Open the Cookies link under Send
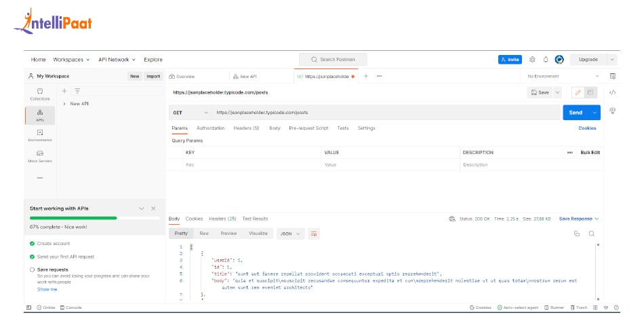The width and height of the screenshot is (644, 334). point(587,128)
